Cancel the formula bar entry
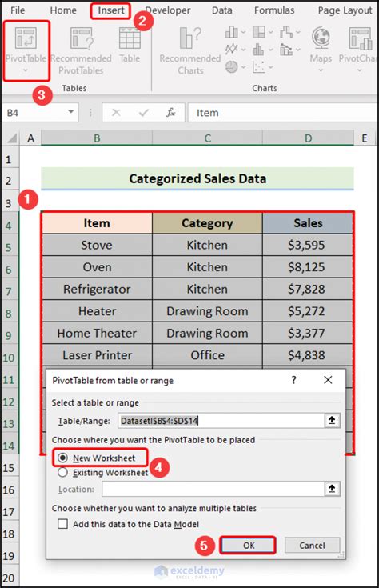 click(x=116, y=113)
